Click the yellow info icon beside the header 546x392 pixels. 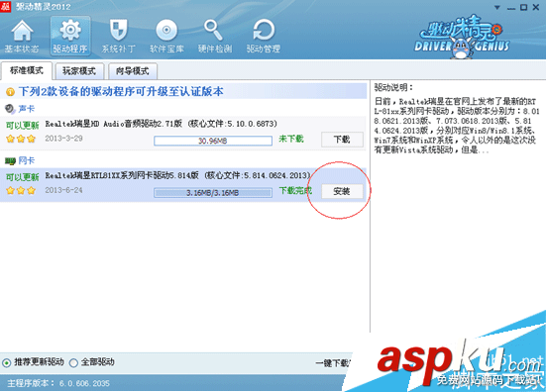11,92
